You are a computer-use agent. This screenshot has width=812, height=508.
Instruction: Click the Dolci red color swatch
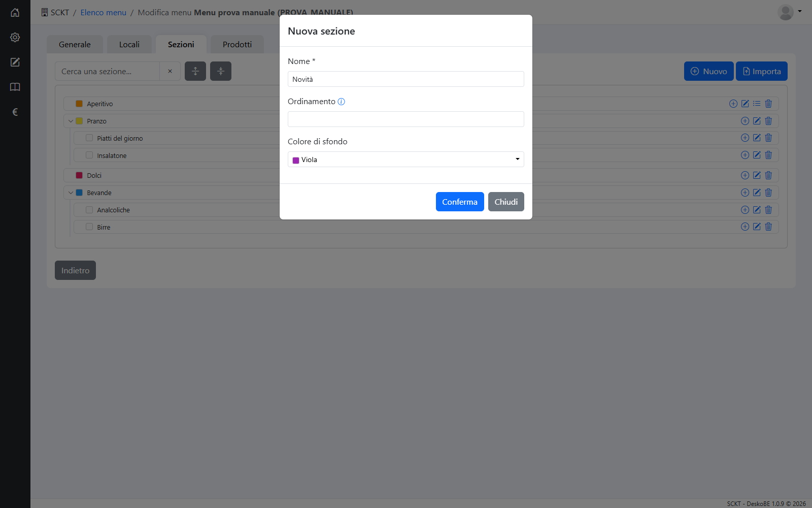tap(79, 175)
